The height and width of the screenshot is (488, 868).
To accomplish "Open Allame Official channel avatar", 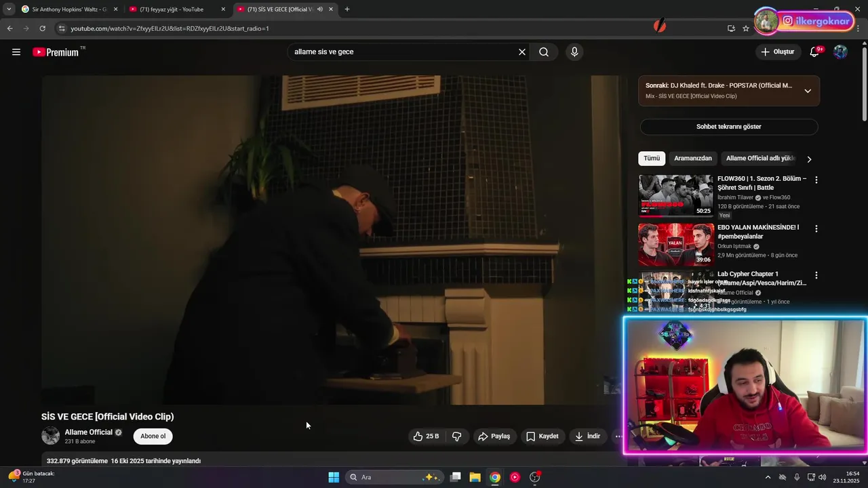I will click(x=51, y=436).
